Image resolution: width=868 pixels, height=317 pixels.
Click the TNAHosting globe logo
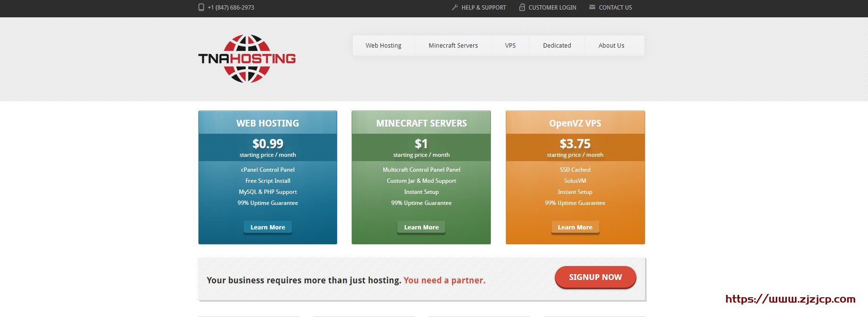pyautogui.click(x=247, y=59)
